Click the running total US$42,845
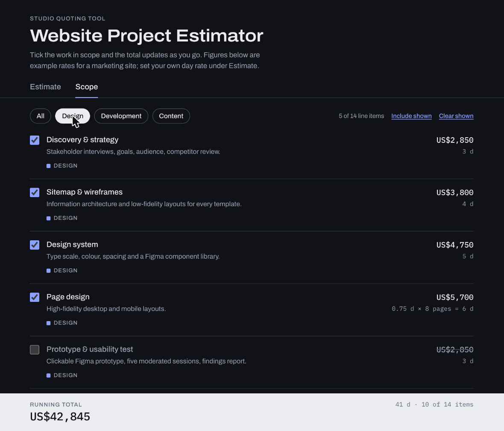Viewport: 504px width, 431px height. (60, 416)
